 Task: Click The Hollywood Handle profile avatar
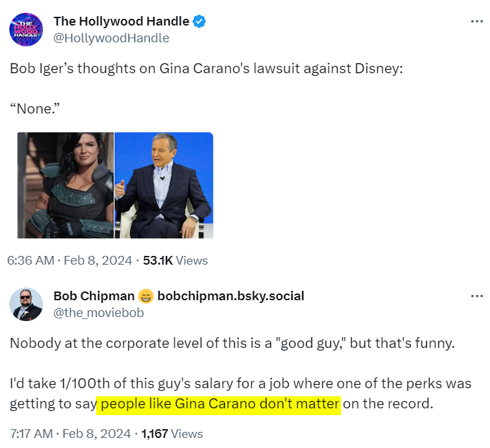(x=27, y=30)
